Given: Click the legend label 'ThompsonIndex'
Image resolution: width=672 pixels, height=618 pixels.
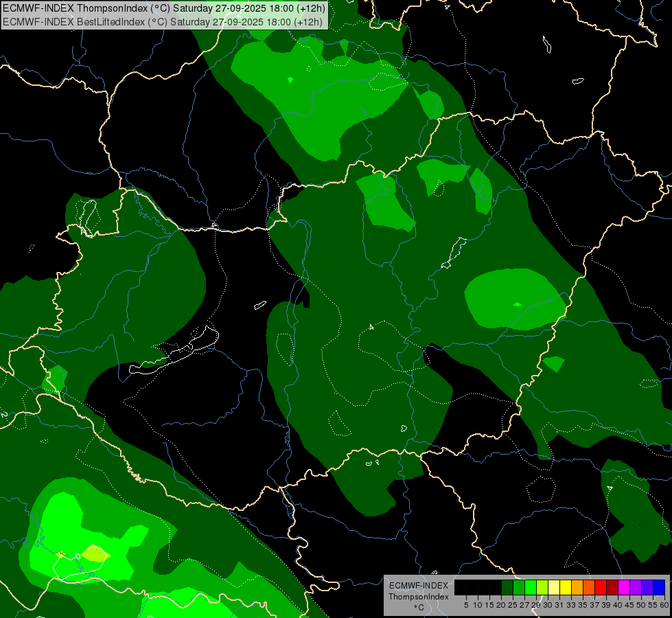Looking at the screenshot, I should pyautogui.click(x=419, y=597).
